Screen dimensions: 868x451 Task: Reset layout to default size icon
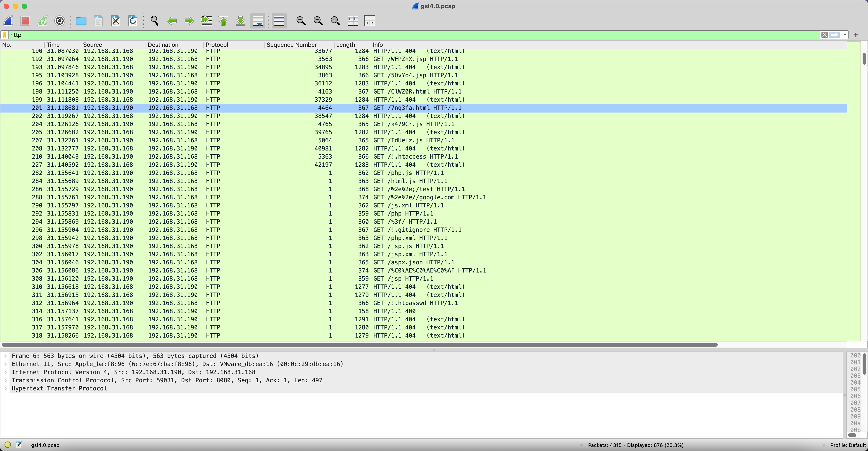coord(370,21)
